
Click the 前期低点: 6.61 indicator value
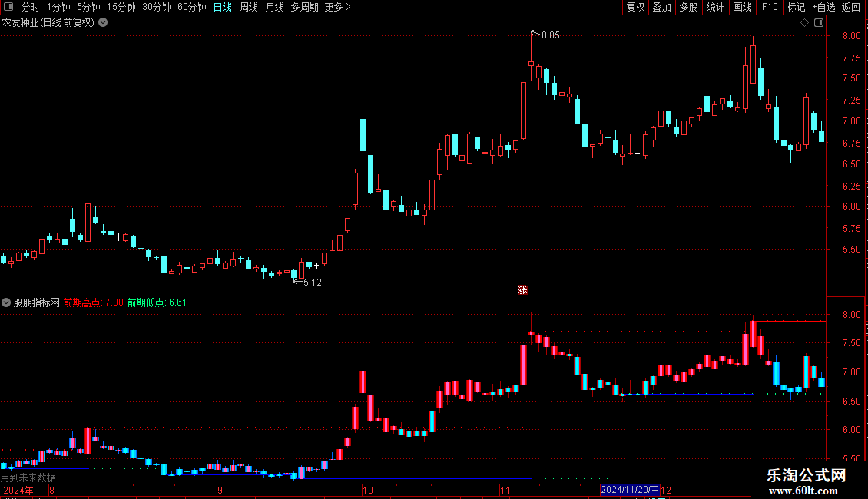point(157,302)
